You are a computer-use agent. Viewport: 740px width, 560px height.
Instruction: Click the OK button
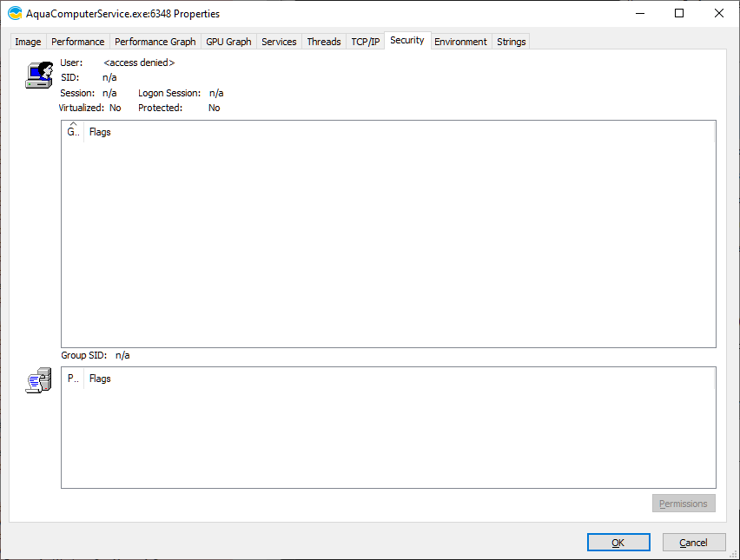click(618, 543)
